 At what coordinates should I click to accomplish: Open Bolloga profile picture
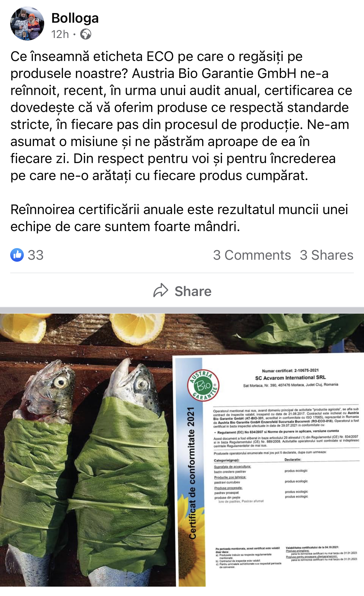[x=27, y=24]
